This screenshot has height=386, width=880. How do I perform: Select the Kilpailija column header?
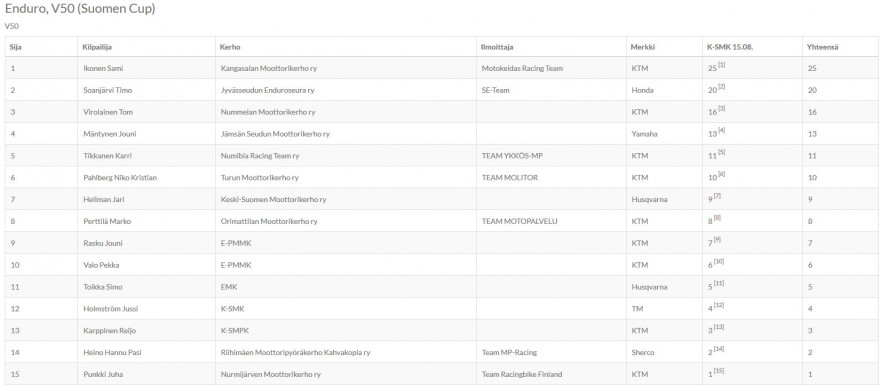tap(97, 47)
